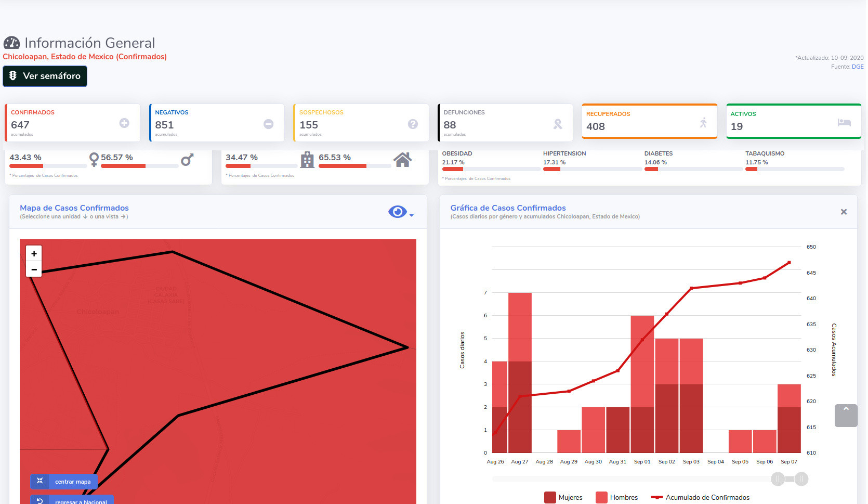Click the Diabetes 14.06 % label
The image size is (868, 504).
click(x=659, y=158)
